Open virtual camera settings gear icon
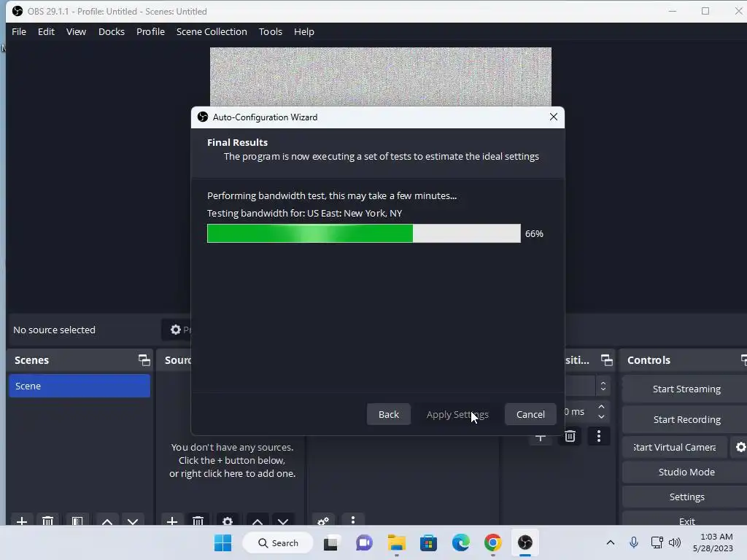 [x=740, y=447]
